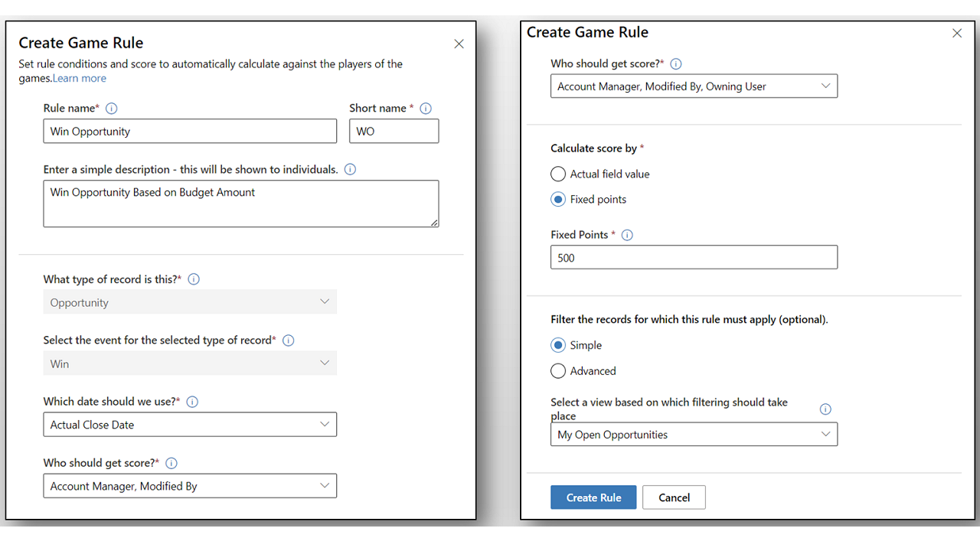Screen dimensions: 980x551
Task: Select the Actual field value radio option
Action: 558,174
